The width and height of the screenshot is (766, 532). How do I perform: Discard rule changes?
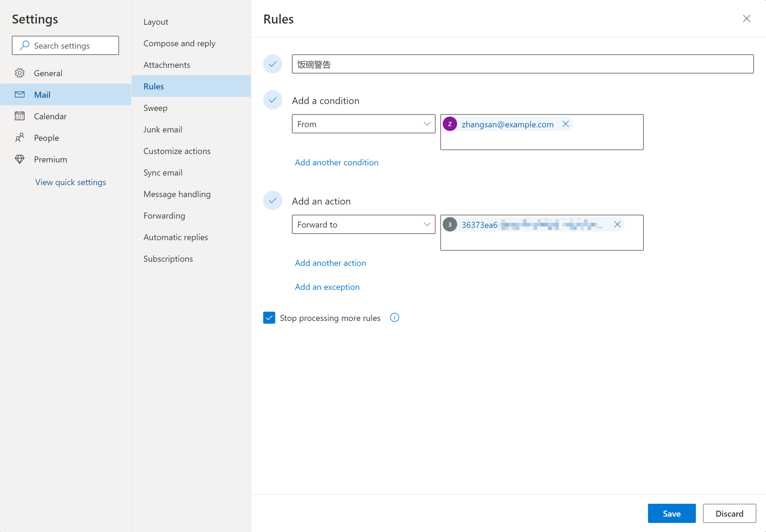click(x=729, y=513)
